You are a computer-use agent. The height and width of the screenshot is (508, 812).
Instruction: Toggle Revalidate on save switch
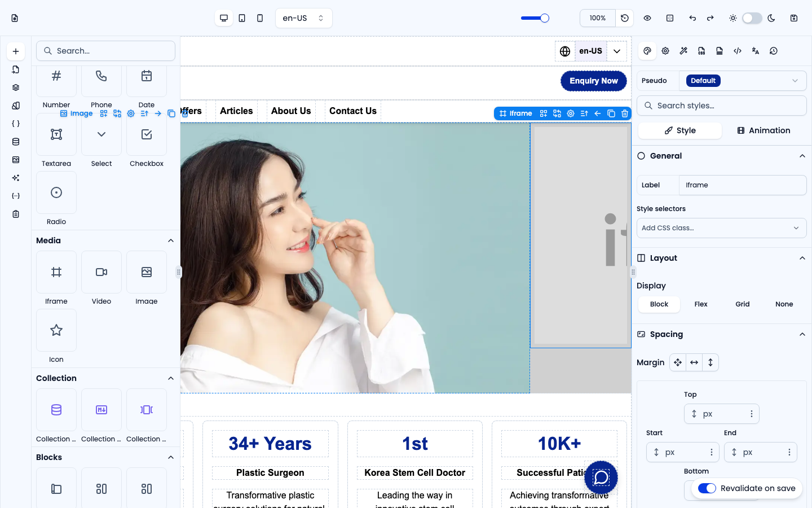(707, 488)
